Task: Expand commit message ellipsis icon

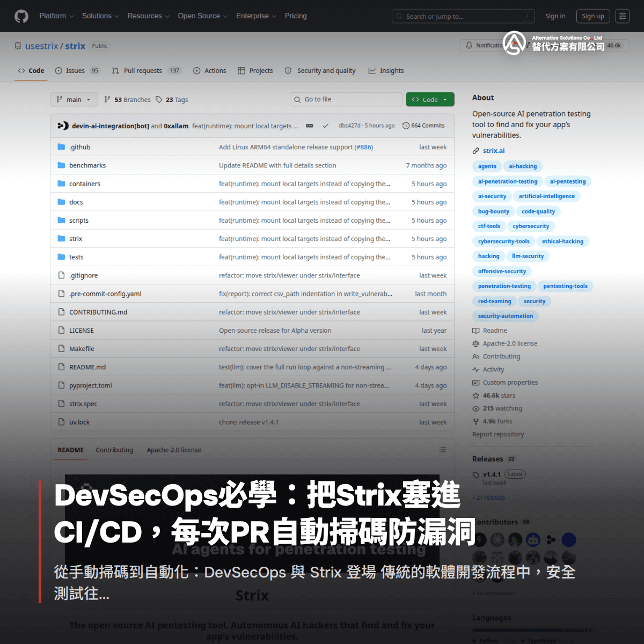Action: [310, 126]
